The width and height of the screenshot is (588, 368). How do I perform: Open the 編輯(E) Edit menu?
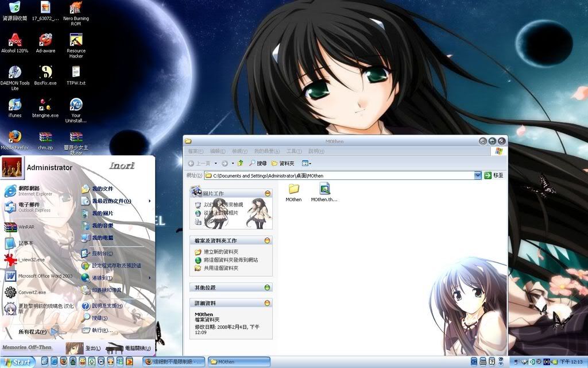pos(218,151)
